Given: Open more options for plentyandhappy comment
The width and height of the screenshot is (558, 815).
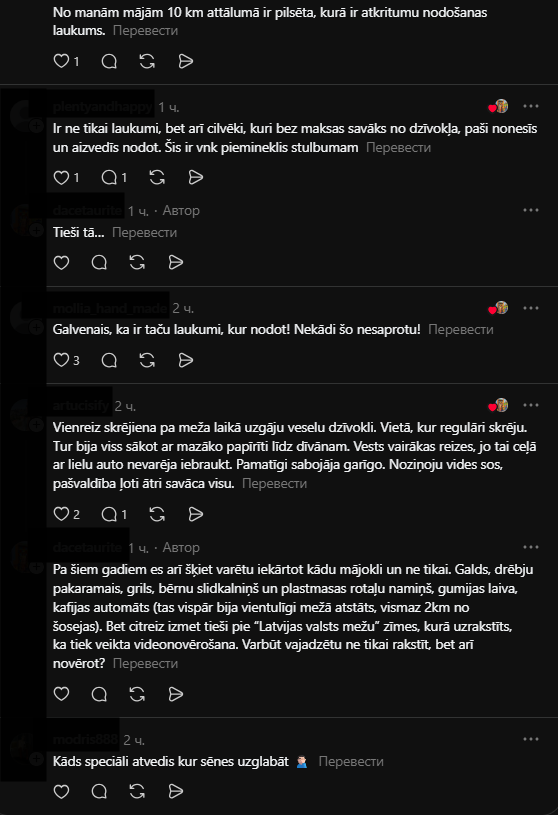Looking at the screenshot, I should [531, 106].
